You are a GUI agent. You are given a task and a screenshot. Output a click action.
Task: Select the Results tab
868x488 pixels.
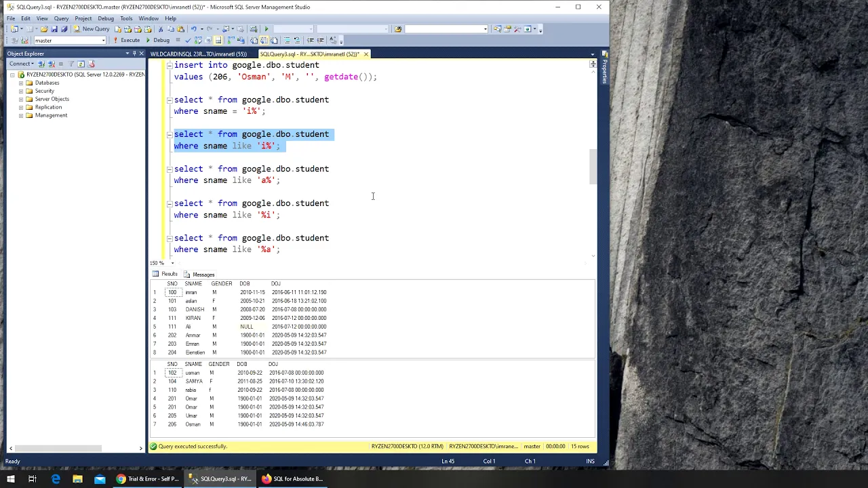click(x=165, y=274)
